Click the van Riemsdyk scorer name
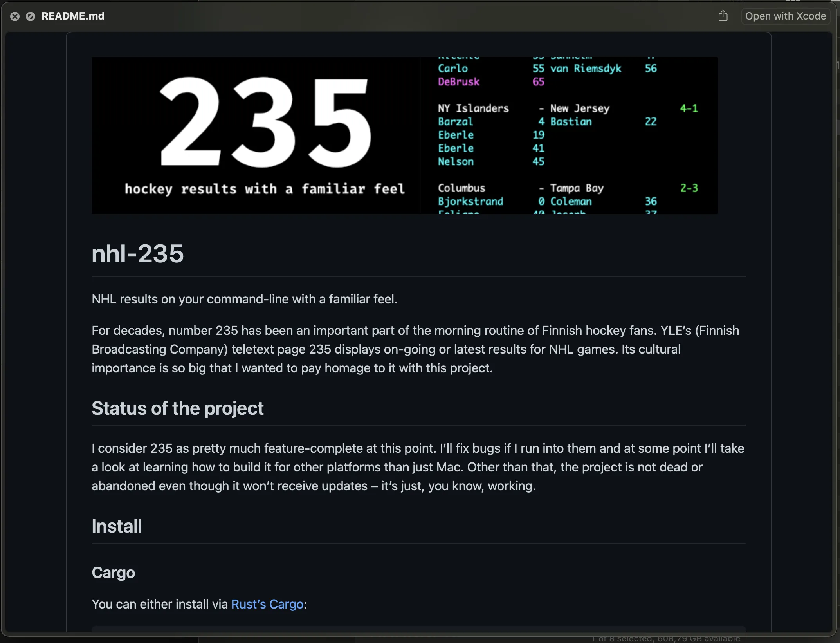The height and width of the screenshot is (643, 840). (x=586, y=69)
